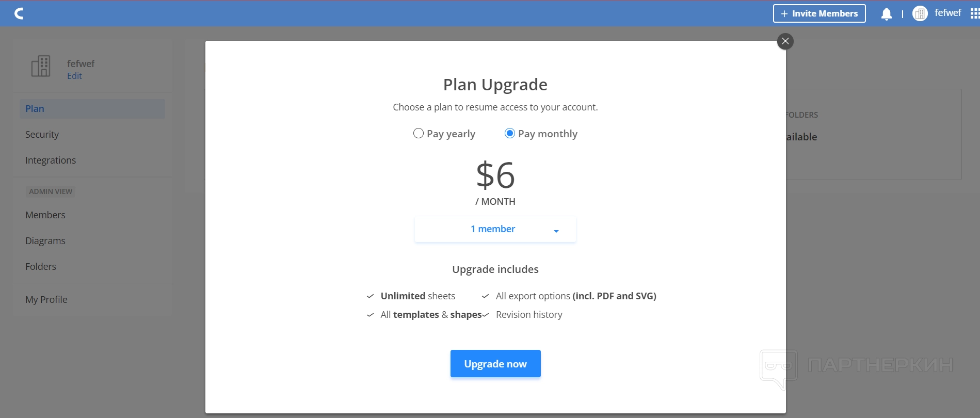Select the Pay monthly option
The height and width of the screenshot is (418, 980).
(x=510, y=134)
